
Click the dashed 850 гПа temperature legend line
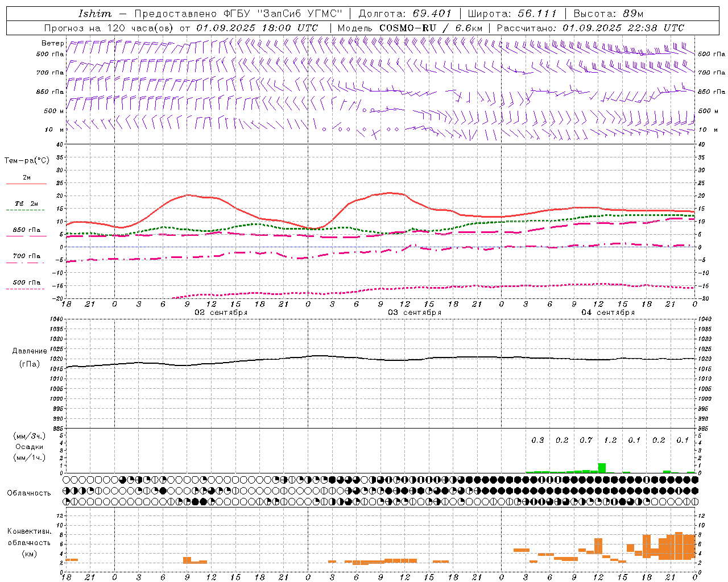coord(26,236)
